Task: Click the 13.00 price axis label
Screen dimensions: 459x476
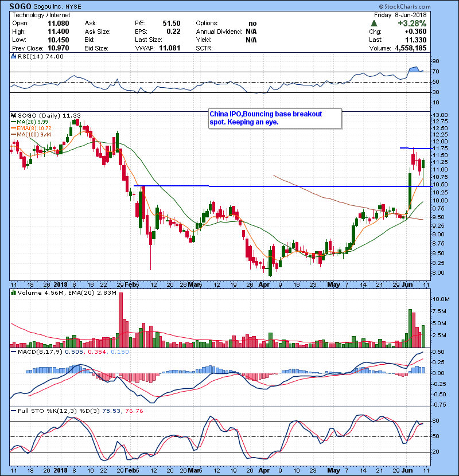Action: pyautogui.click(x=440, y=115)
